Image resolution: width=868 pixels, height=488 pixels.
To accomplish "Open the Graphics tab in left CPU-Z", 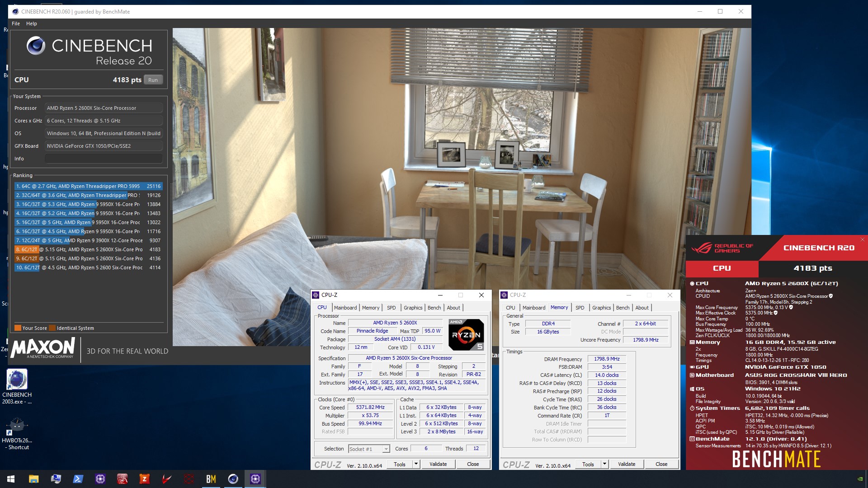I will click(x=413, y=308).
